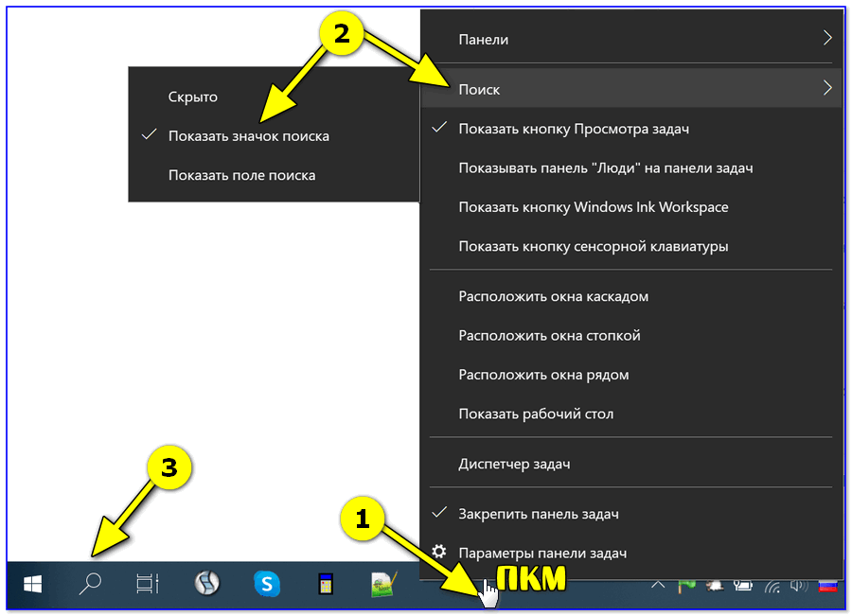Toggle "Закрепить панель задач" option
The width and height of the screenshot is (852, 616).
(538, 514)
